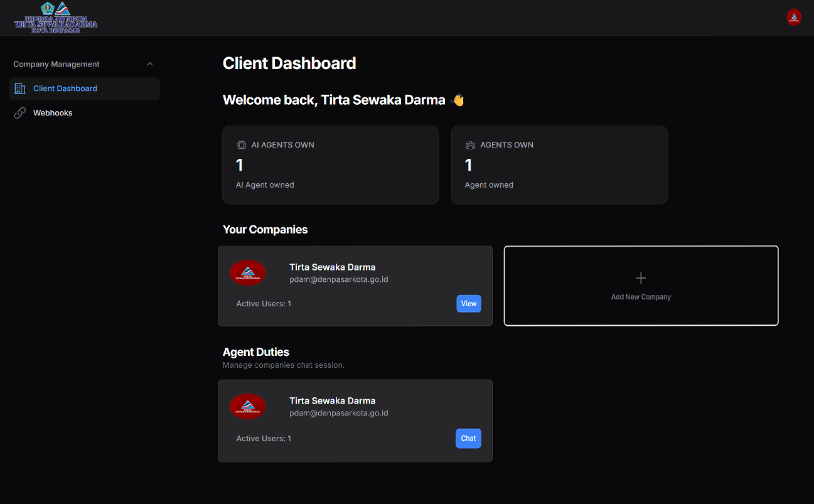814x504 pixels.
Task: Click the PDAM header logo top left
Action: [x=55, y=18]
